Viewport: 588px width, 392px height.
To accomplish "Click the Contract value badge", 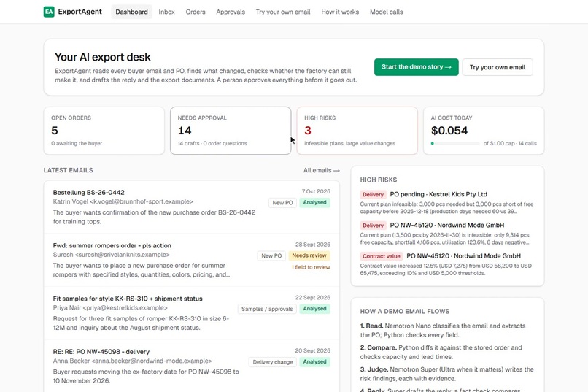I will click(x=381, y=256).
